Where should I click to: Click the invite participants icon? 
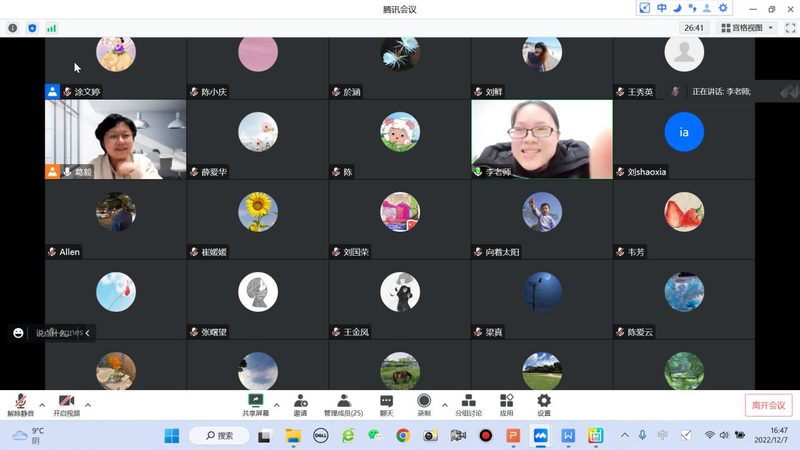click(300, 402)
